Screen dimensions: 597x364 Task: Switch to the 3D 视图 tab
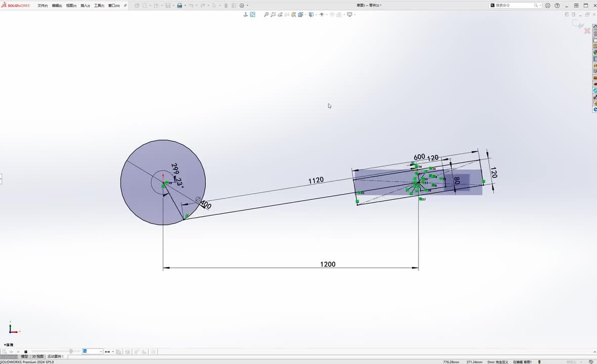tap(37, 356)
